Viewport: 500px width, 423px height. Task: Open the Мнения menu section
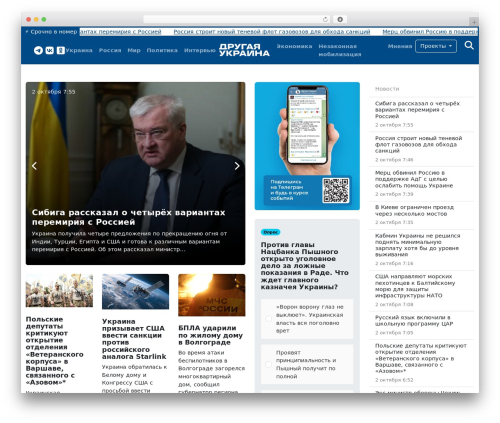(x=400, y=46)
